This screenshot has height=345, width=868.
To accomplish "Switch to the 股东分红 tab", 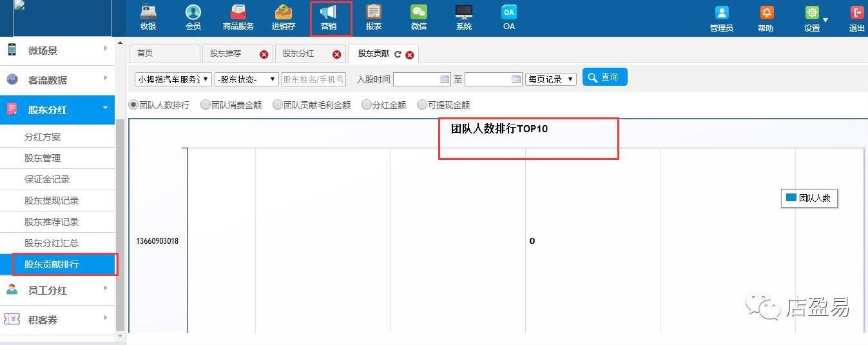I will 298,54.
